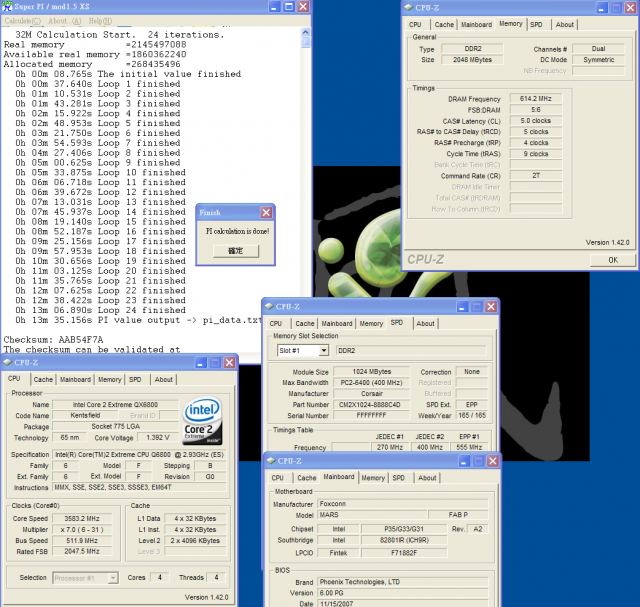The width and height of the screenshot is (640, 607).
Task: Switch to About tab in Mainboard CPU-Z window
Action: tap(427, 478)
